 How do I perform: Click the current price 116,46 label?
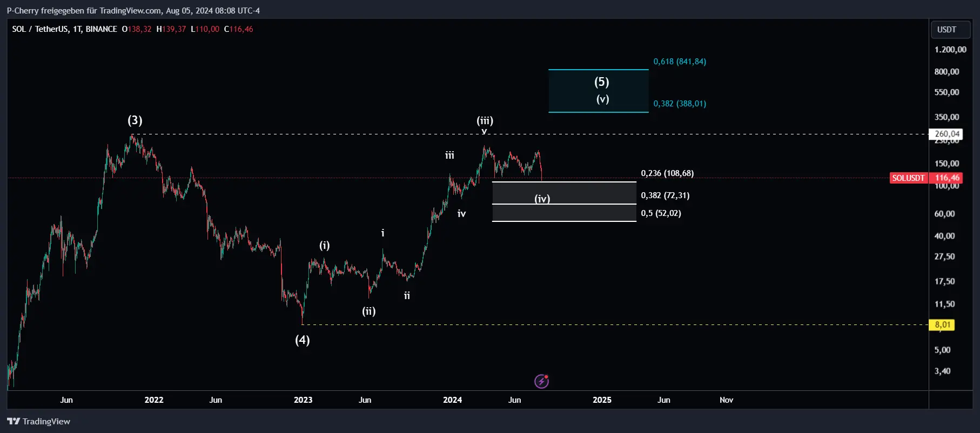coord(947,178)
